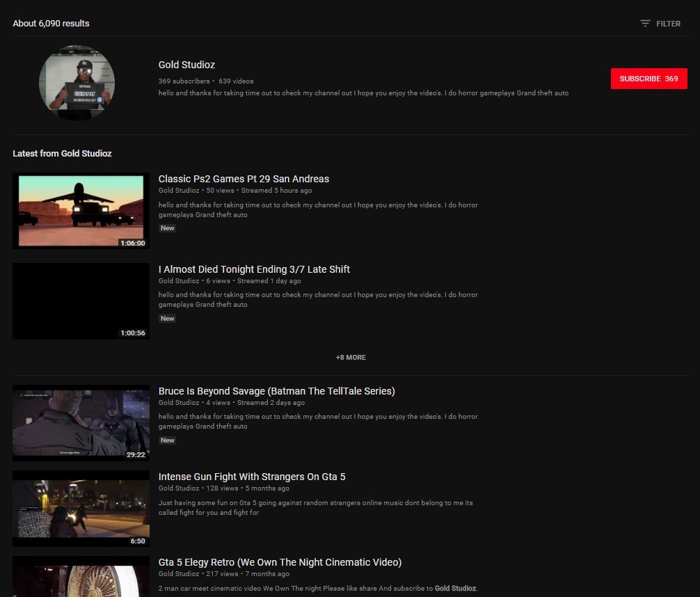
Task: Click 'Streamed 5 hours ago' text
Action: point(276,190)
